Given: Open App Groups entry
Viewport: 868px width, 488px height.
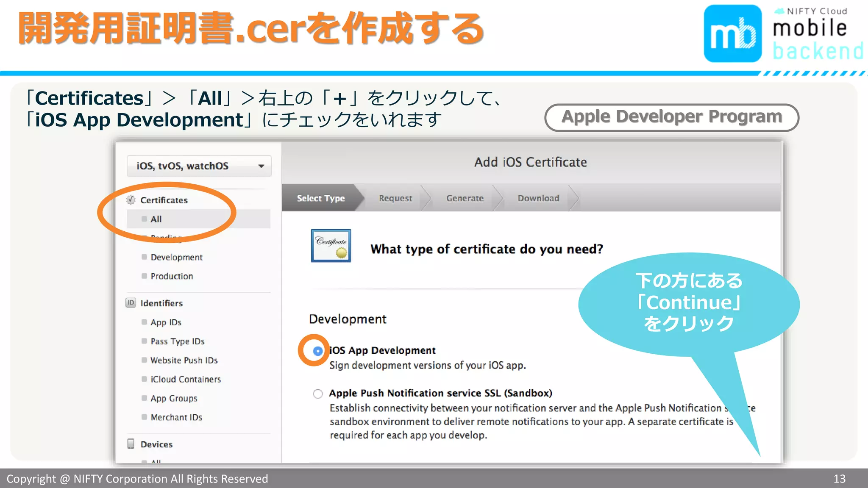Looking at the screenshot, I should [x=174, y=398].
